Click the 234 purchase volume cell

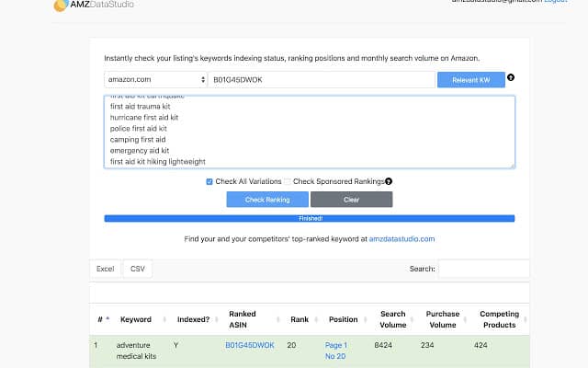[427, 345]
